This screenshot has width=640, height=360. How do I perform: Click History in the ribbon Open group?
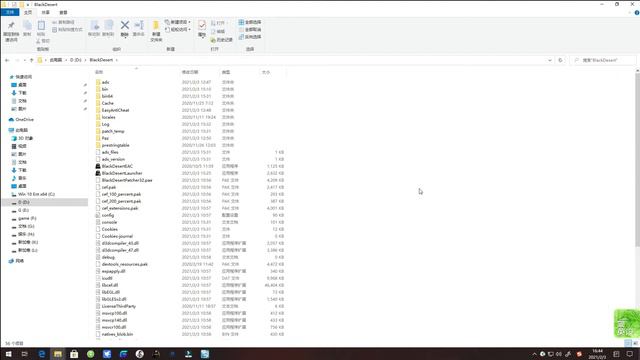coord(222,40)
